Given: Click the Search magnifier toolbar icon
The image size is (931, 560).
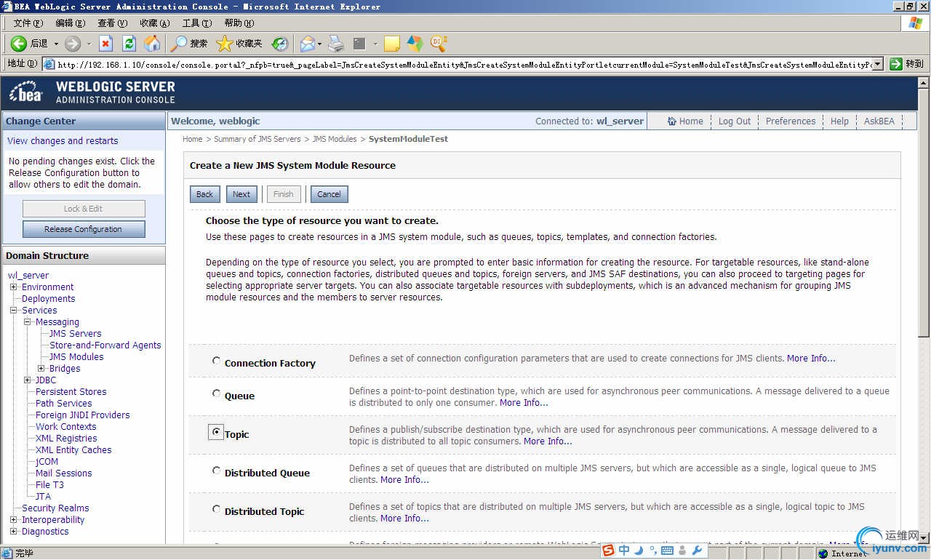Looking at the screenshot, I should [178, 44].
